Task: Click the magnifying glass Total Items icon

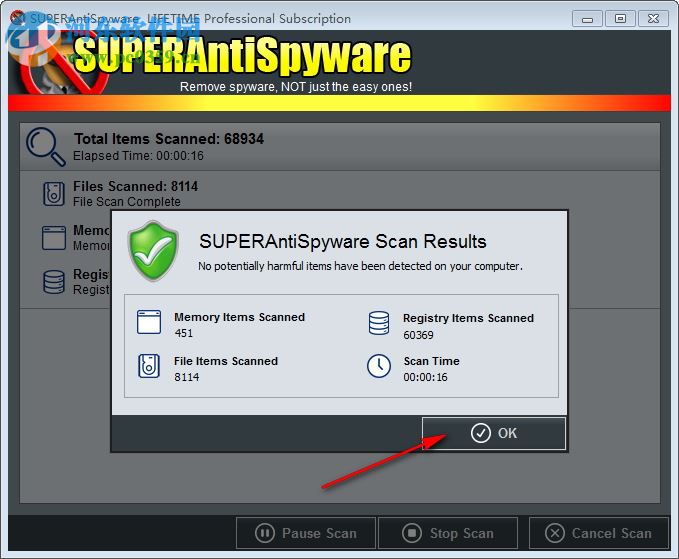Action: tap(46, 147)
